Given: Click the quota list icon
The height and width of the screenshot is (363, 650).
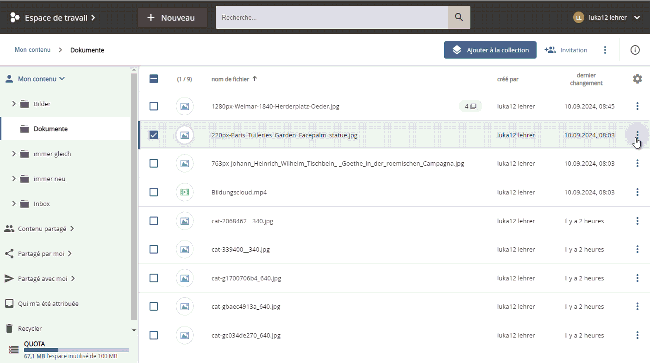Looking at the screenshot, I should pyautogui.click(x=14, y=350).
